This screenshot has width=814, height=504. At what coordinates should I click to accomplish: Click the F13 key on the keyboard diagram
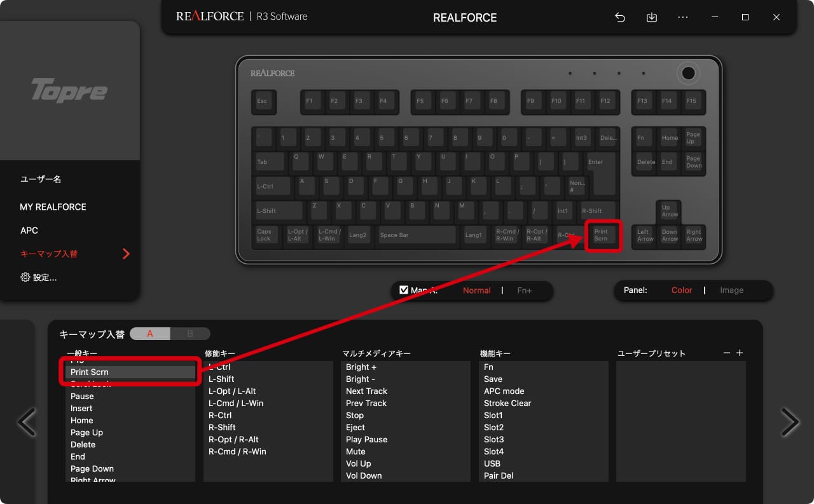coord(643,102)
